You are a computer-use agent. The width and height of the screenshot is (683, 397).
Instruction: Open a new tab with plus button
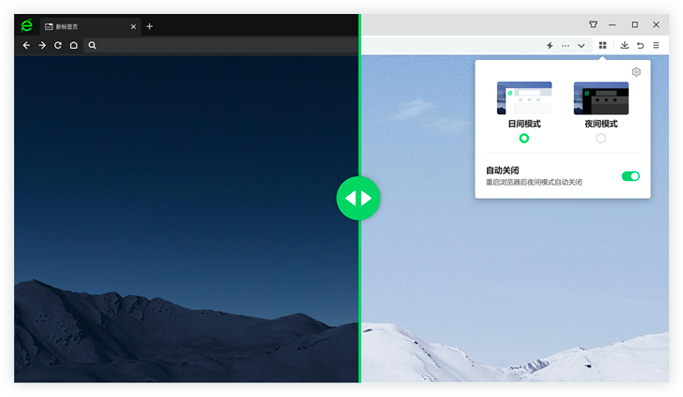pyautogui.click(x=149, y=27)
